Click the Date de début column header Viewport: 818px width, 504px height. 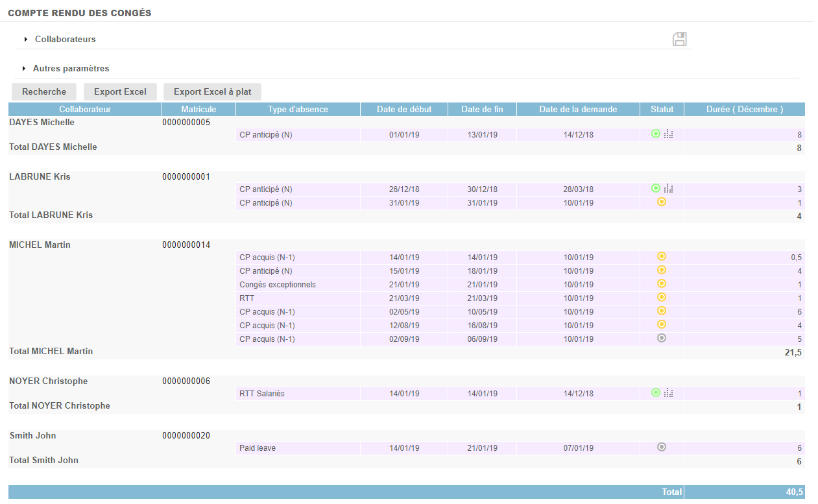[x=403, y=110]
